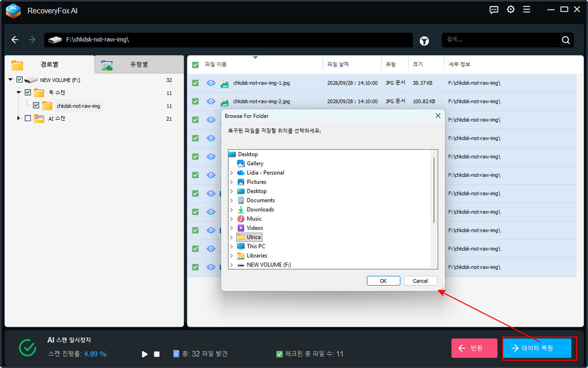Resume AI scan with play button

click(x=145, y=354)
